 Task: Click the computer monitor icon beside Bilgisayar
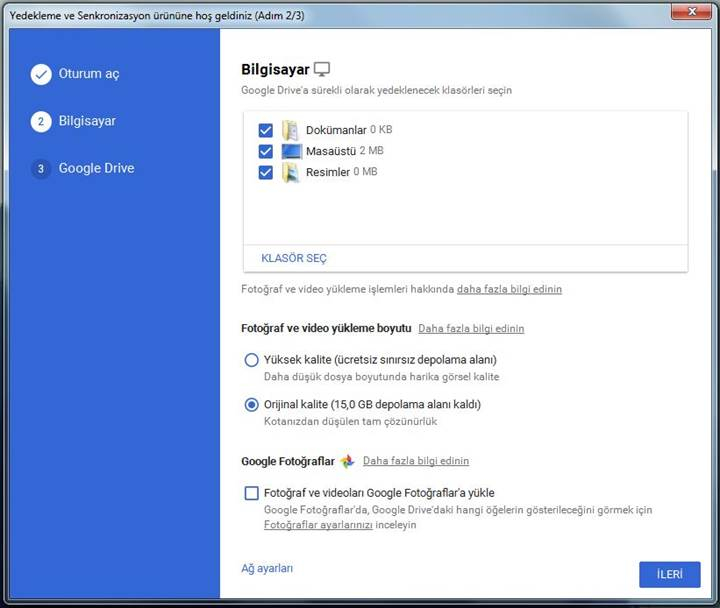click(321, 69)
